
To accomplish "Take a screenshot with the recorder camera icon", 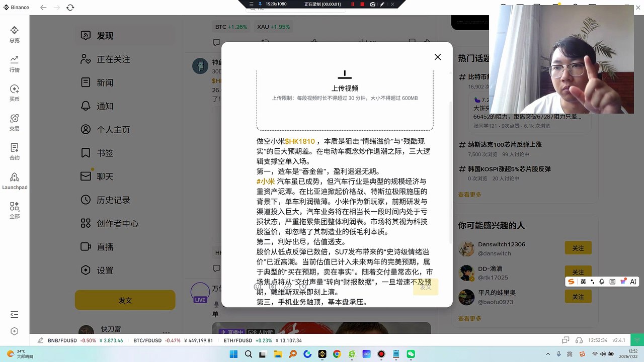I will [x=372, y=4].
